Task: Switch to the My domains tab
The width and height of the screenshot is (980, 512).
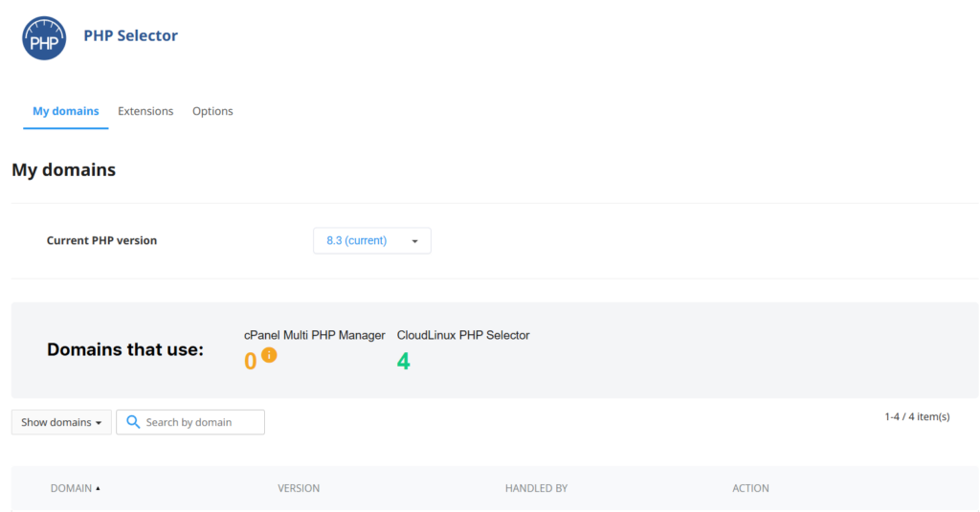Action: pyautogui.click(x=65, y=111)
